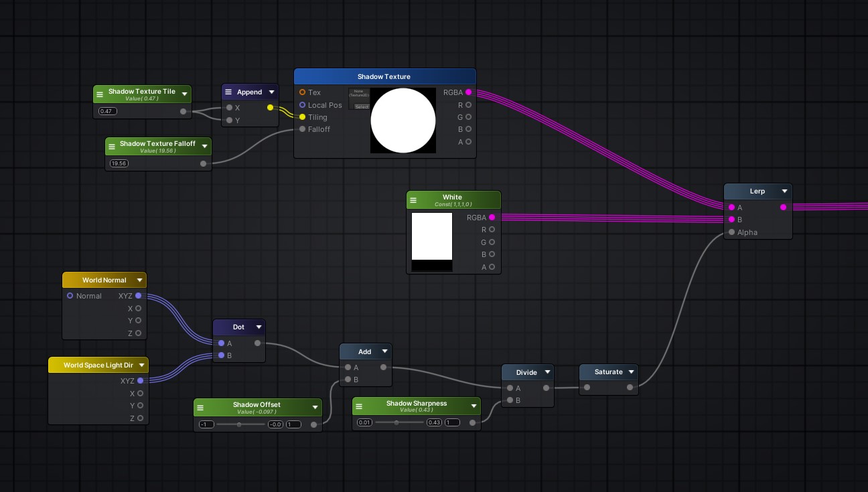Click the White constant node menu icon
The height and width of the screenshot is (492, 868).
click(413, 200)
